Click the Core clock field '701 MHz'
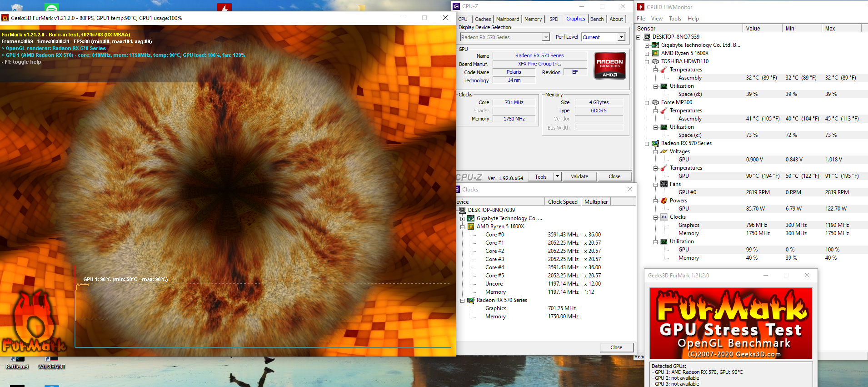This screenshot has height=387, width=868. tap(514, 102)
